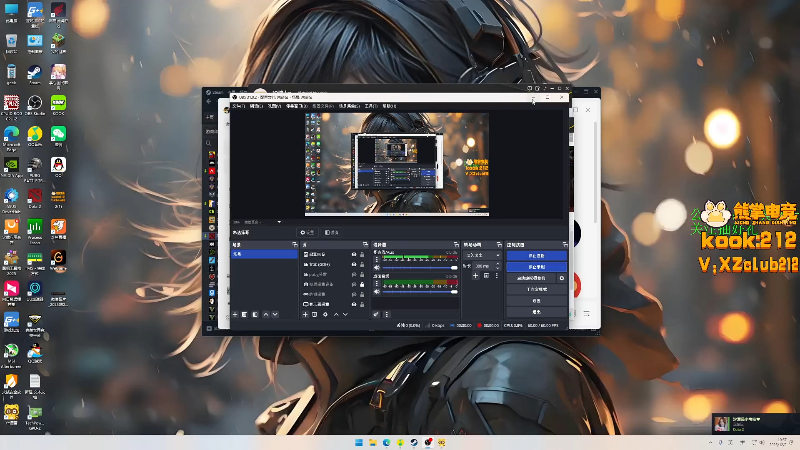This screenshot has height=450, width=800.
Task: Toggle the highlighted lock on fourth source row
Action: pyautogui.click(x=362, y=284)
